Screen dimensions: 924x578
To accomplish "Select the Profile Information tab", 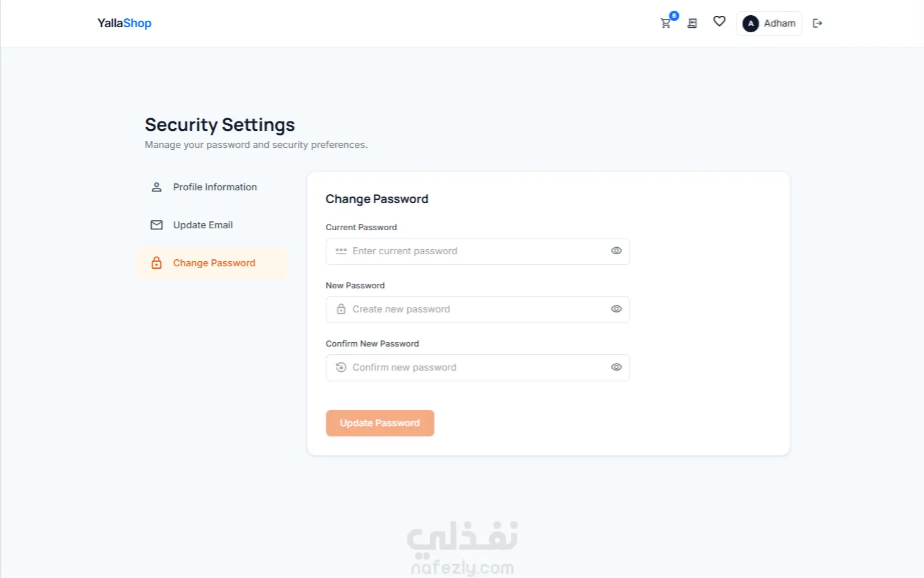I will click(211, 187).
